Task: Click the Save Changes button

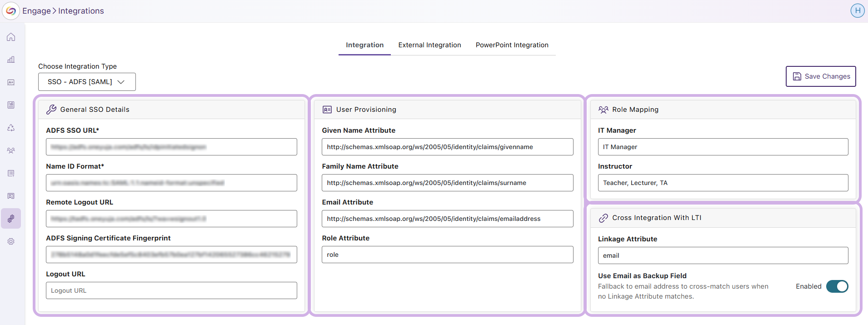Action: (821, 76)
